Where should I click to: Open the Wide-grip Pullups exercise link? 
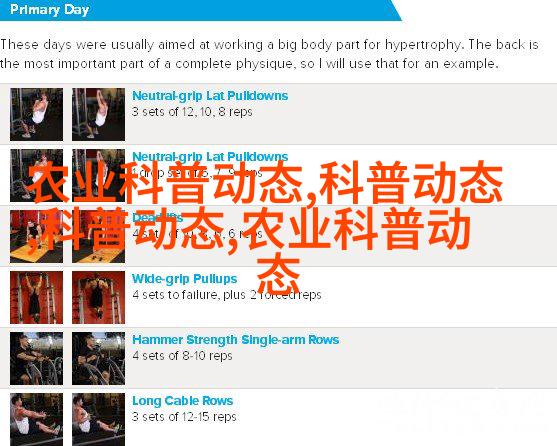pos(184,279)
